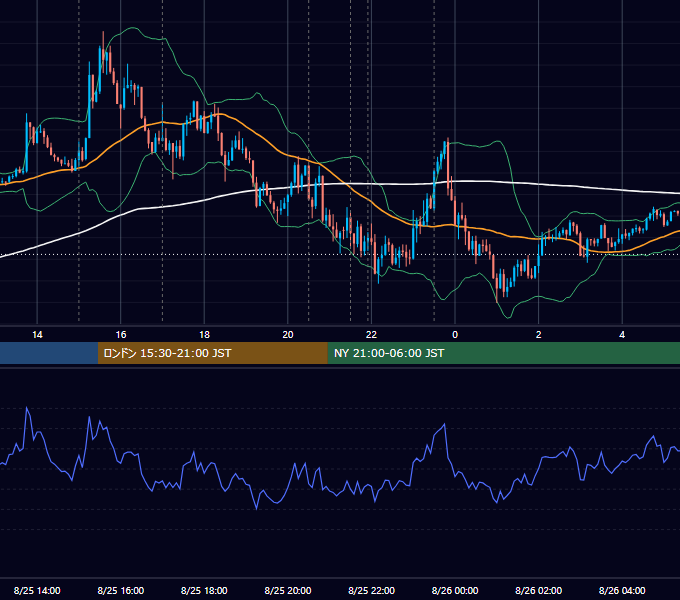Click the 8/26 04:00 time label
The image size is (680, 600).
[x=622, y=590]
